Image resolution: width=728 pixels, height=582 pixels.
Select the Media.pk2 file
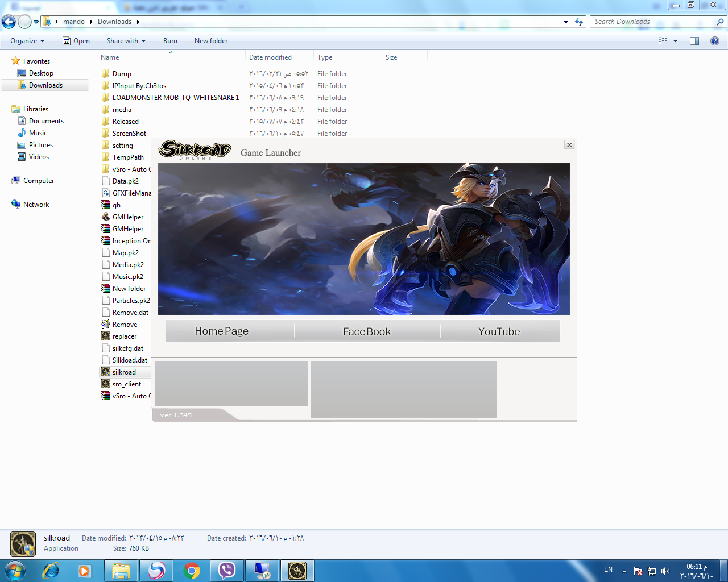tap(128, 265)
